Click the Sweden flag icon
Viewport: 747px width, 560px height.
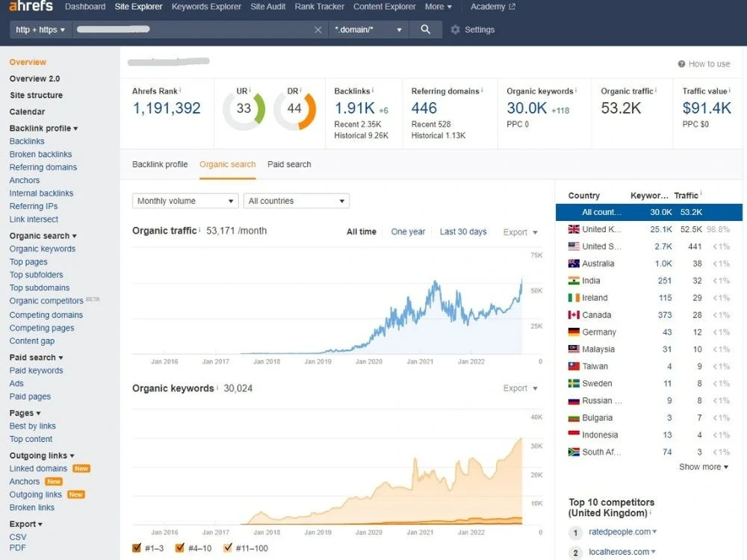click(574, 383)
